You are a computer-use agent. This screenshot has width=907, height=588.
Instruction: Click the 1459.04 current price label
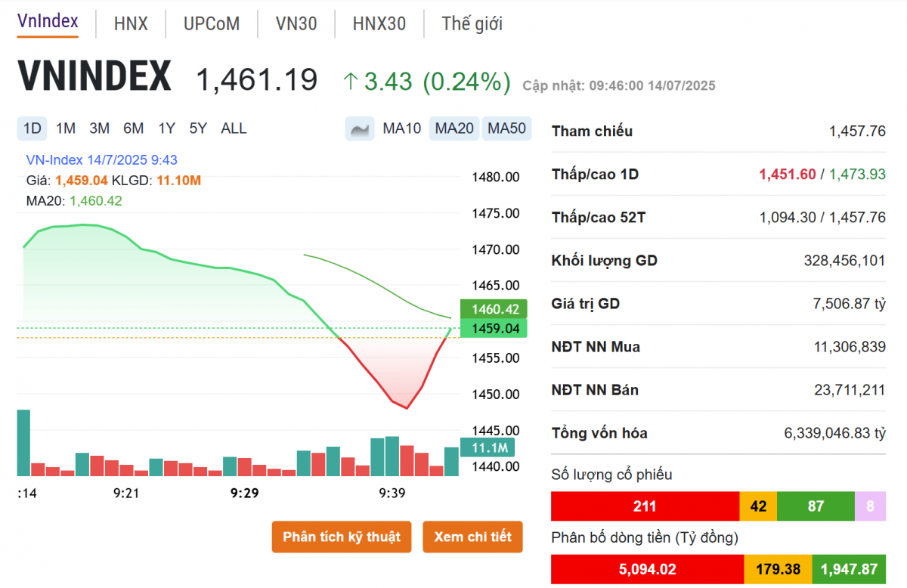pos(494,329)
